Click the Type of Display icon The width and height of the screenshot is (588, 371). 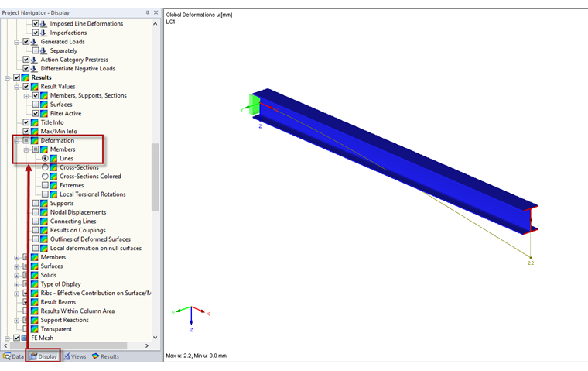[35, 284]
